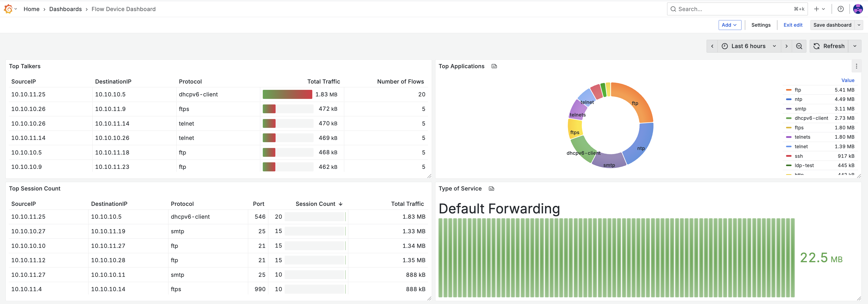
Task: Go to Home breadcrumb
Action: (31, 9)
